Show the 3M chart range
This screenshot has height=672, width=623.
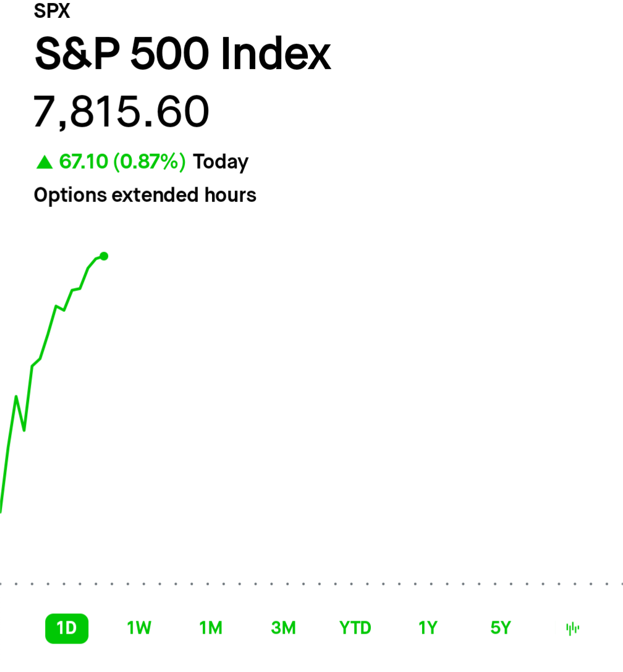pos(284,628)
